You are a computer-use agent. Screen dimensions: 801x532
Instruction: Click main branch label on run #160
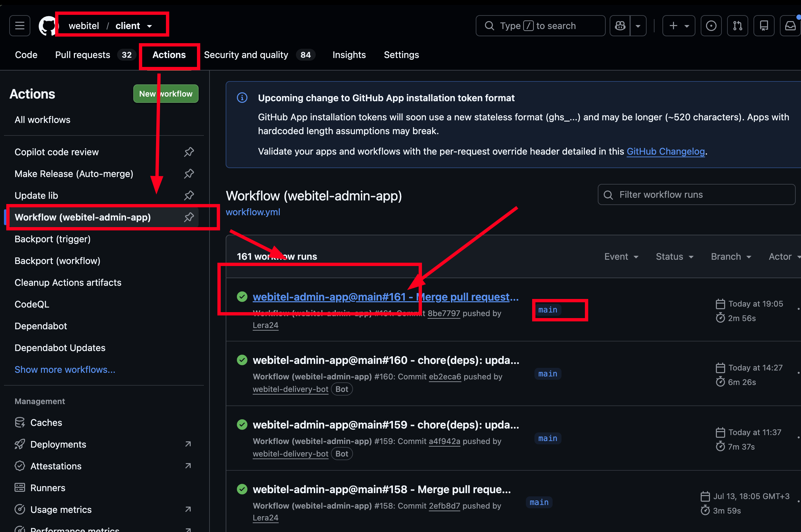click(547, 373)
